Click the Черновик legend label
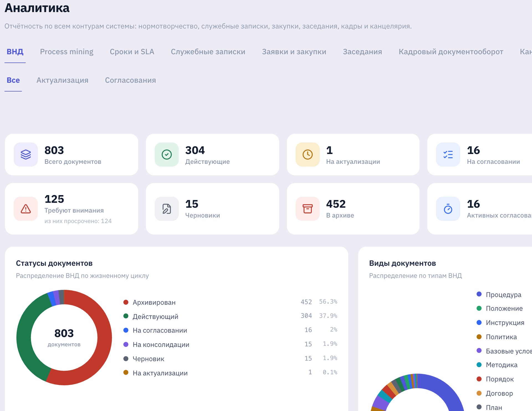 tap(149, 359)
